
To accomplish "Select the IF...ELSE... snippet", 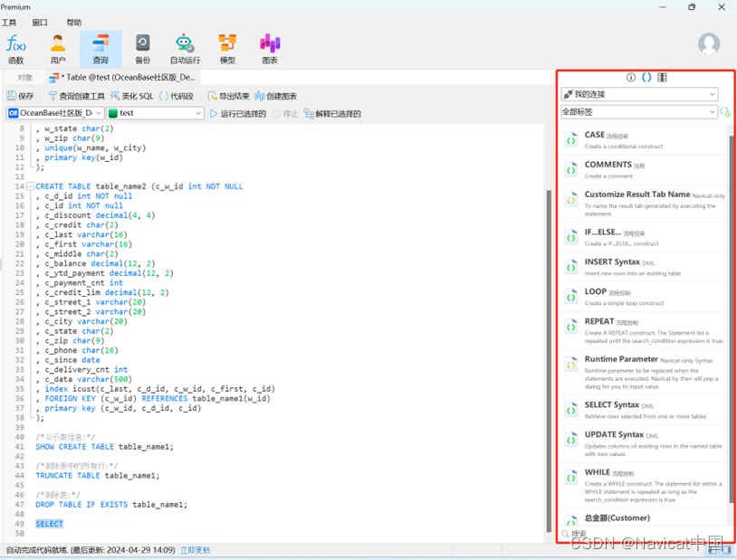I will pyautogui.click(x=643, y=237).
